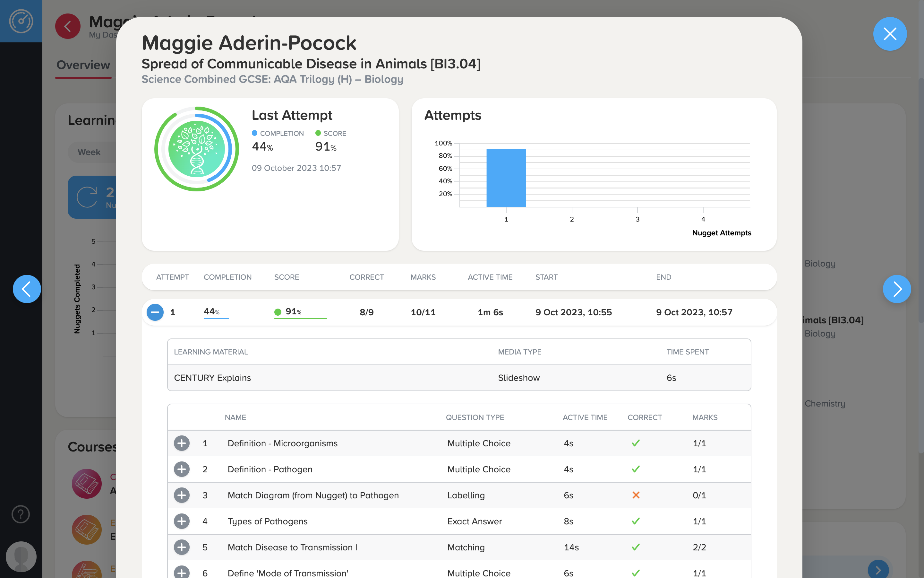This screenshot has width=924, height=578.
Task: Click the 0/1 marks for question 3
Action: pyautogui.click(x=699, y=495)
